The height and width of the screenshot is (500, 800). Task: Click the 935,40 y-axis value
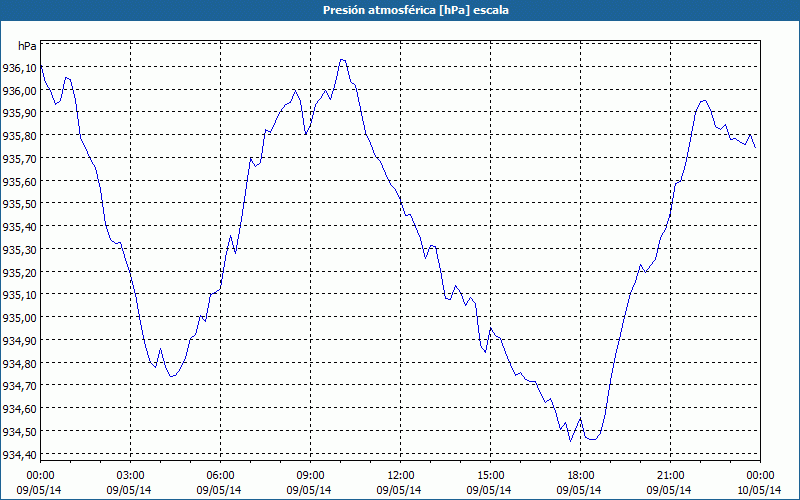(20, 227)
